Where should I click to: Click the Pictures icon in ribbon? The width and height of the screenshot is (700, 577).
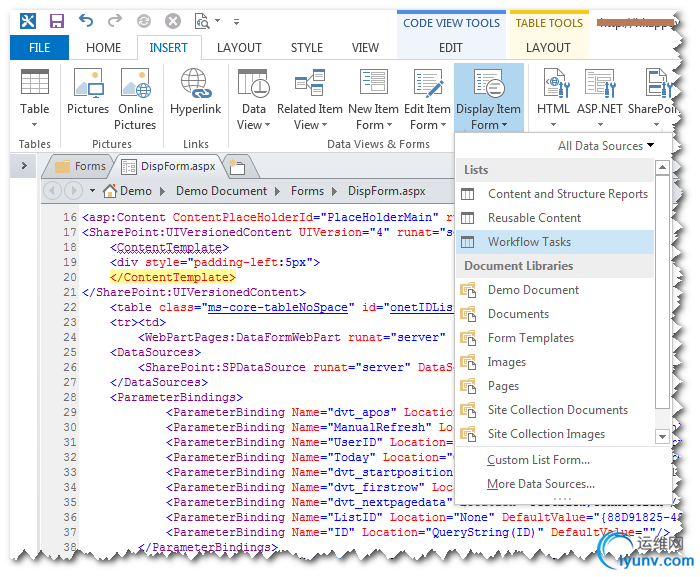point(88,83)
